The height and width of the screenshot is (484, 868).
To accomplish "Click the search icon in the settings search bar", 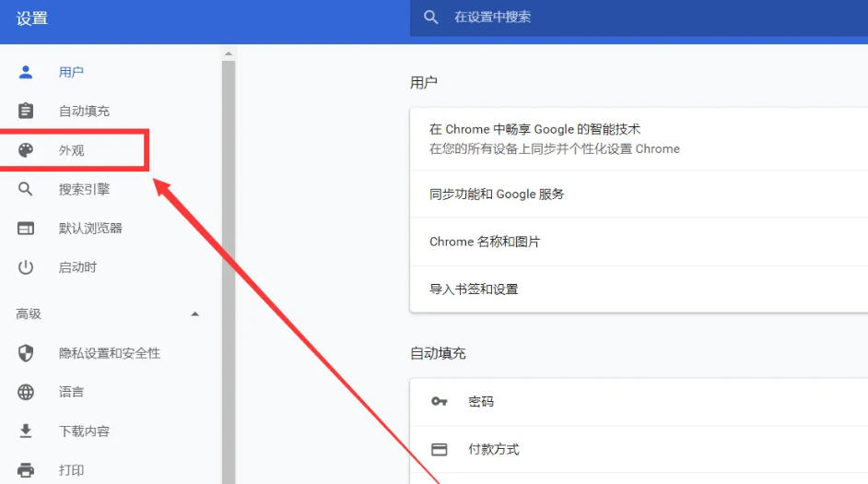I will tap(430, 18).
